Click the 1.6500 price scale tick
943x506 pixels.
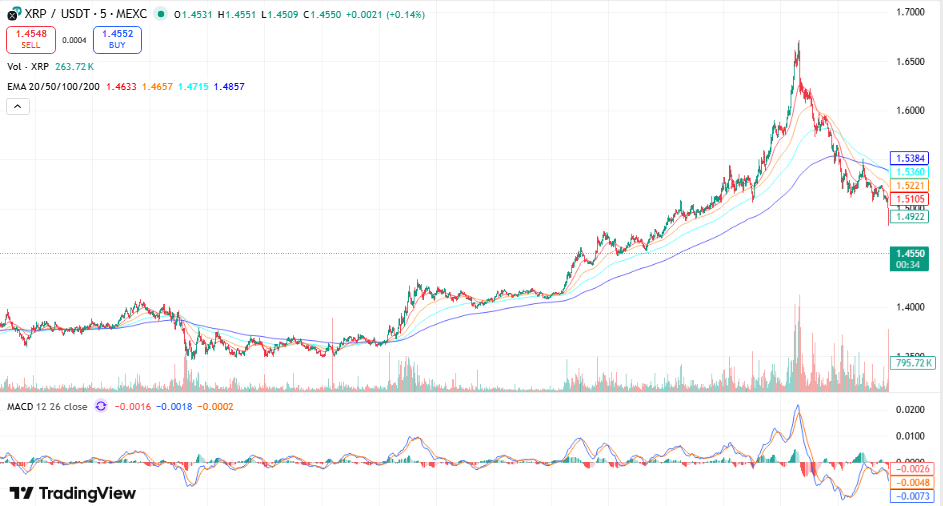coord(910,61)
